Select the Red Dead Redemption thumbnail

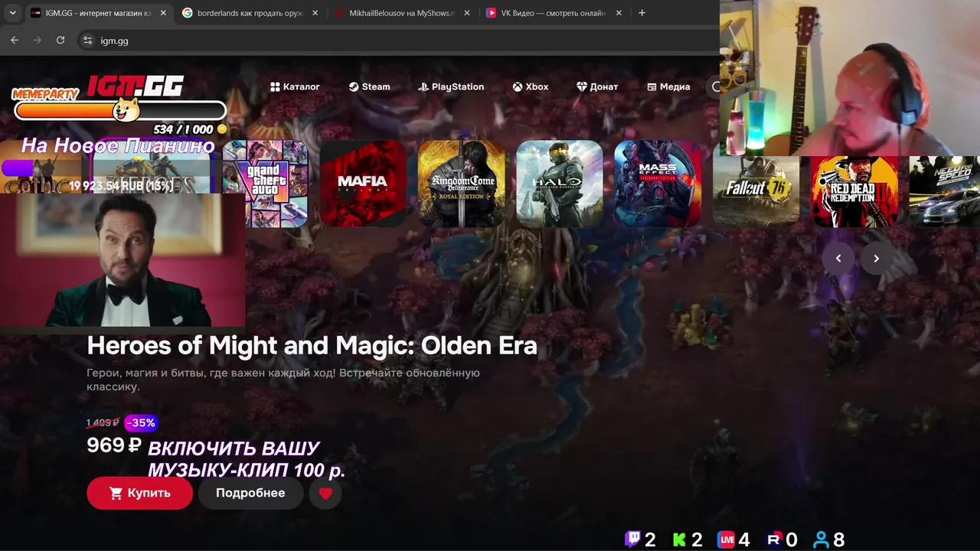(854, 191)
